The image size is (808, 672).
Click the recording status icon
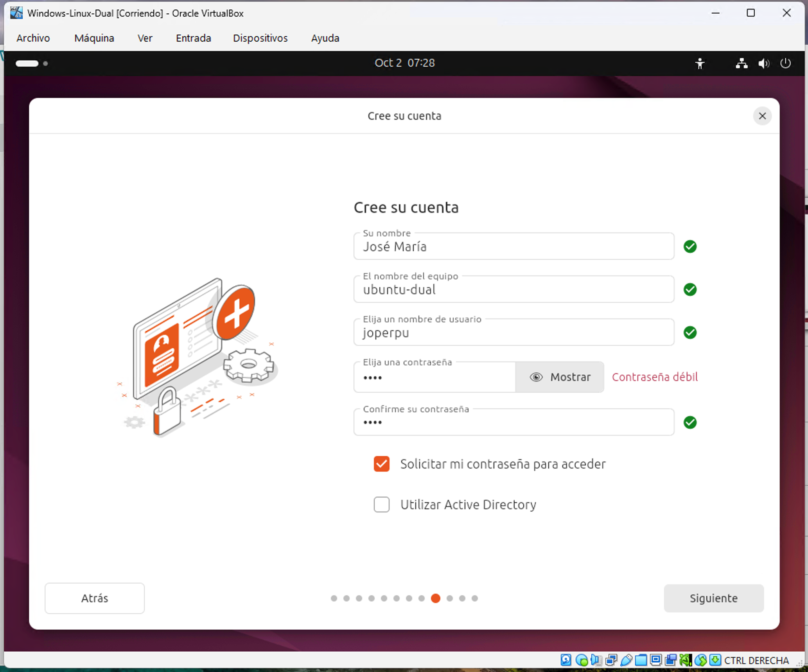pyautogui.click(x=671, y=660)
